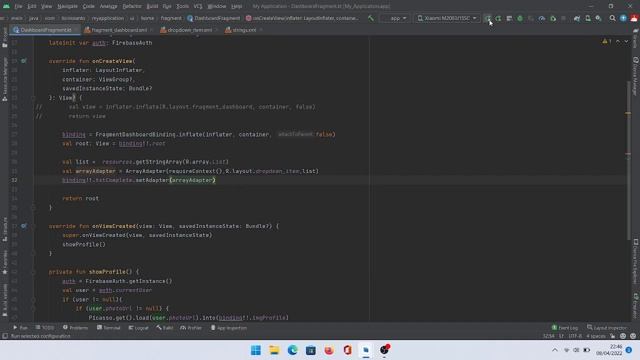Open Microsoft Edge from the taskbar

coord(292,350)
